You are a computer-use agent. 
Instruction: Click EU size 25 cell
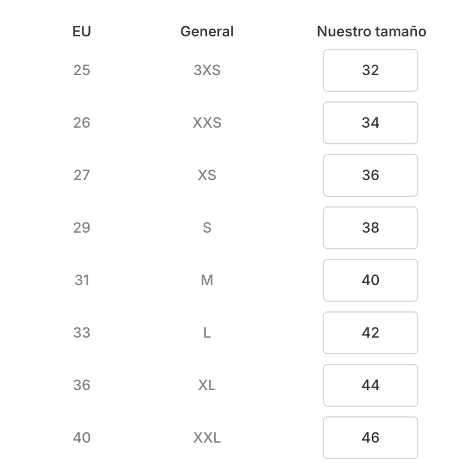82,70
